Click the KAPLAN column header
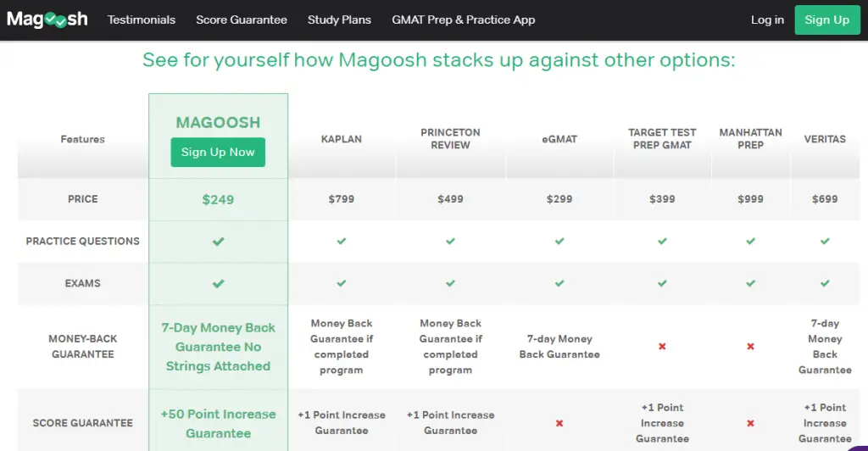868x451 pixels. coord(342,139)
